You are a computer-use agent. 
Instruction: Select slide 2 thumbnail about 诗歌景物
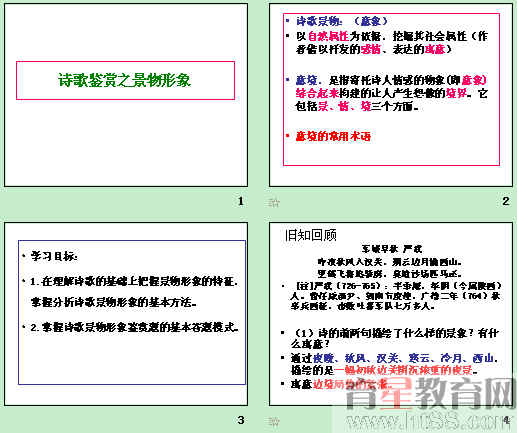click(391, 95)
